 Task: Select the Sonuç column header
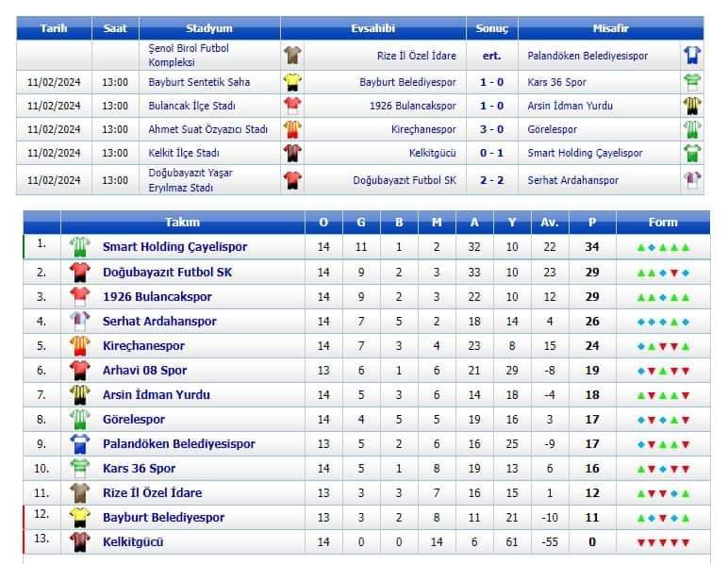tap(491, 28)
